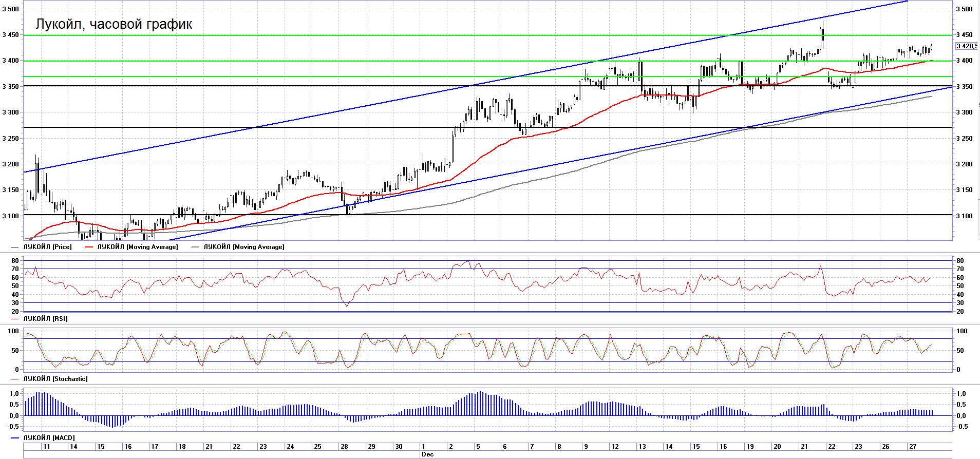Click date label '30' on the time axis

(399, 447)
